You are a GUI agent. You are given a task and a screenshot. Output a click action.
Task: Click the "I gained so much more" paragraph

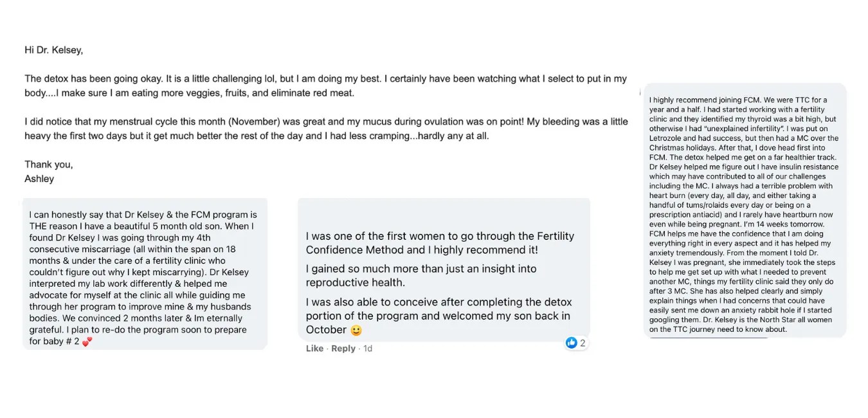click(x=420, y=276)
